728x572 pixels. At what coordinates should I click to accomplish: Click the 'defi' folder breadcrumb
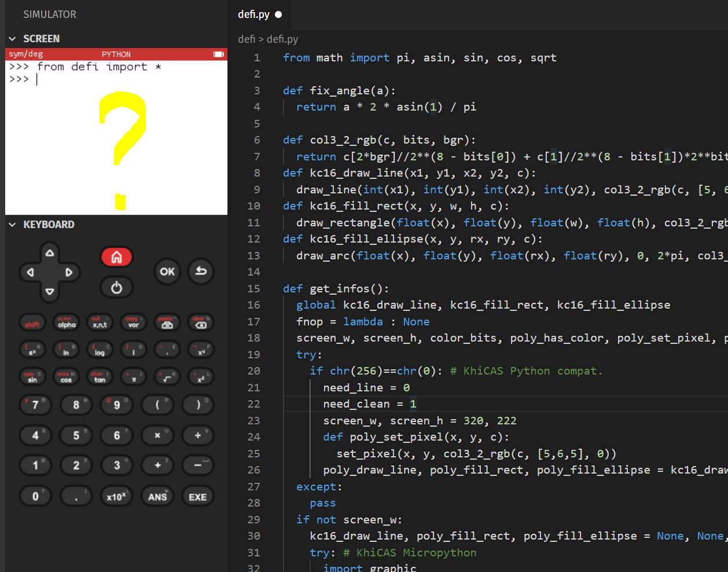[x=247, y=39]
